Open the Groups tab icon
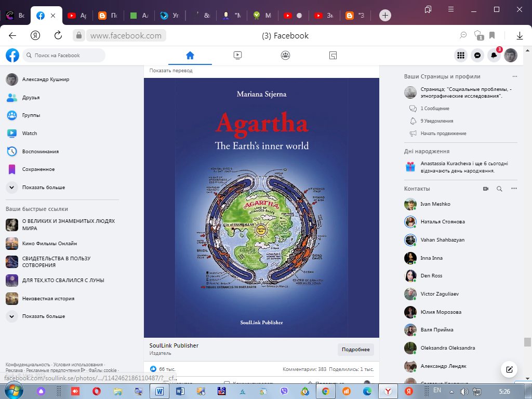The width and height of the screenshot is (532, 399). point(285,55)
